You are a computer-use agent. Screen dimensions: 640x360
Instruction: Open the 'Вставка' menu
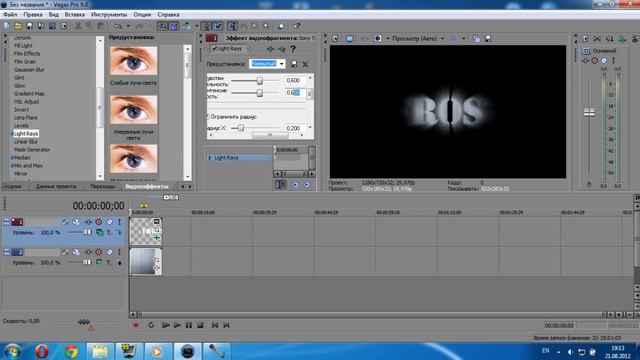[75, 14]
